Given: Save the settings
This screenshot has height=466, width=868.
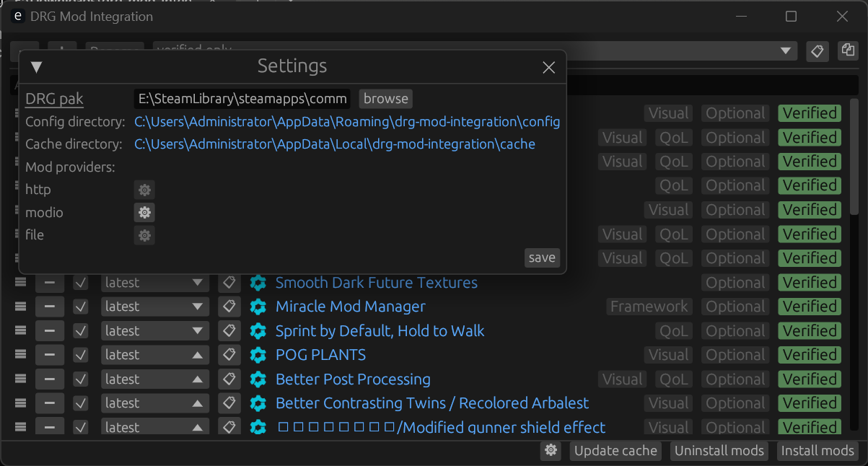Looking at the screenshot, I should click(x=542, y=258).
